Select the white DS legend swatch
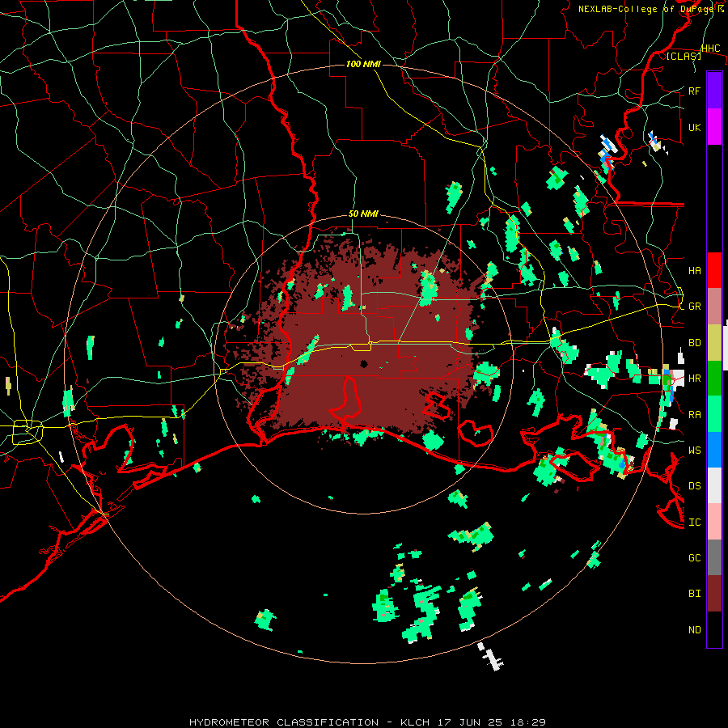Screen dimensions: 728x728 click(x=714, y=485)
